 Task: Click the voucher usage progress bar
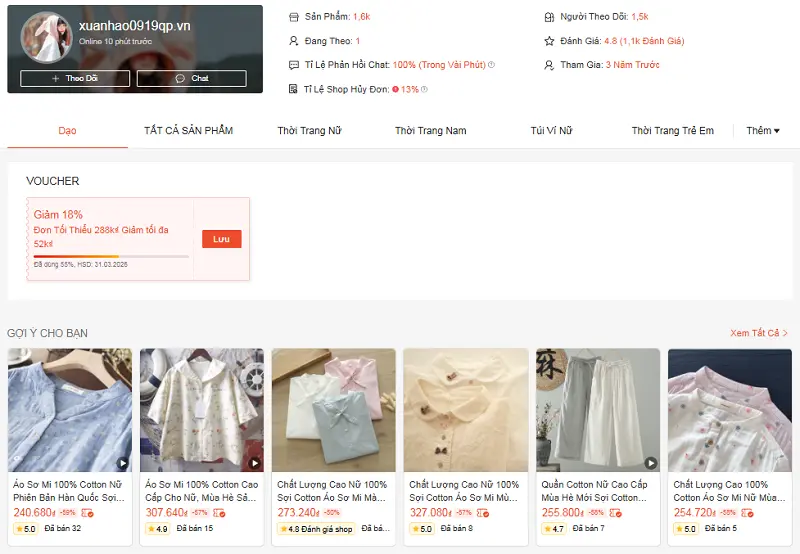(111, 257)
